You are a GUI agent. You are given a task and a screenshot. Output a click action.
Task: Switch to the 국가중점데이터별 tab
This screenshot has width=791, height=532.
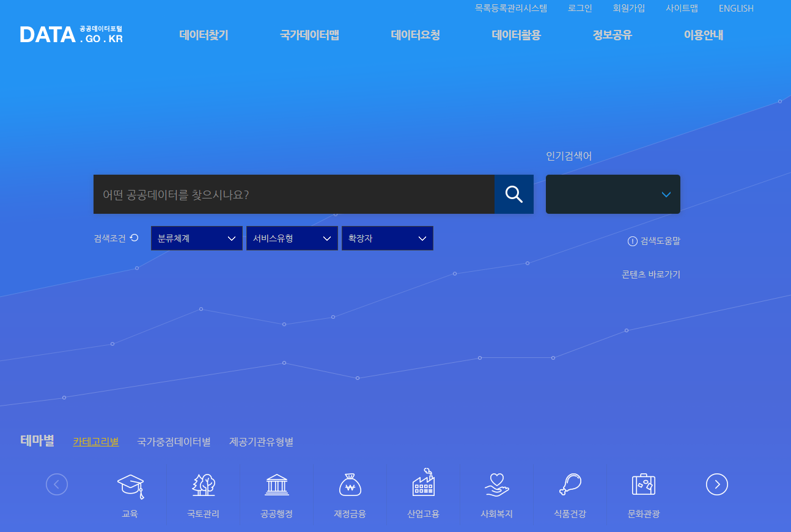click(174, 442)
